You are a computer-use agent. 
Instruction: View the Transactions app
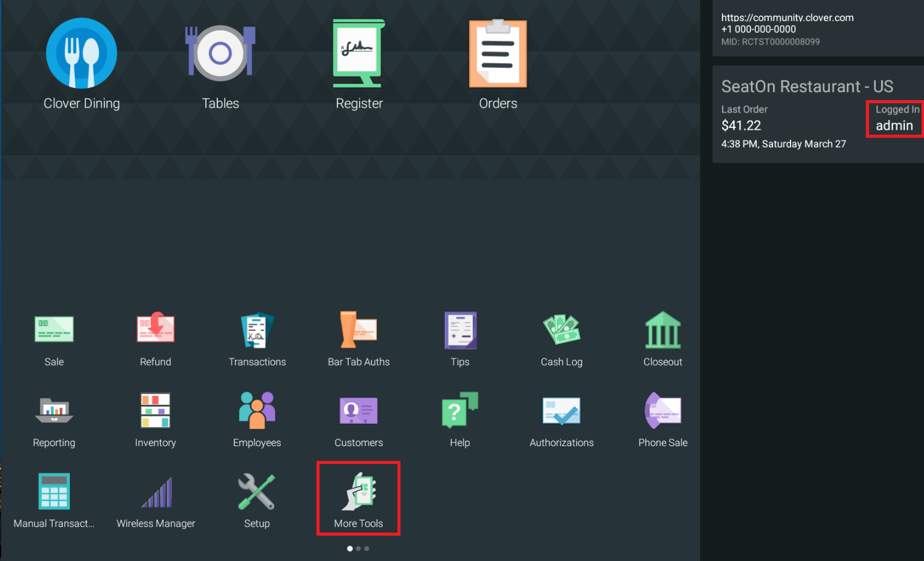pyautogui.click(x=257, y=330)
